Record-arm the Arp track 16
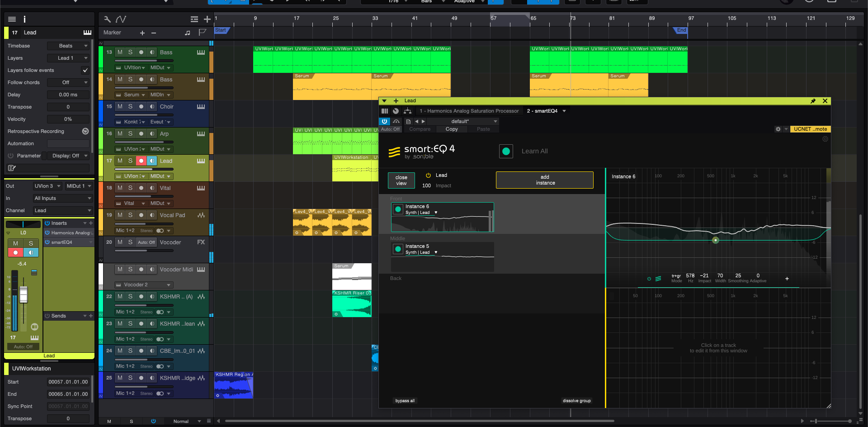Image resolution: width=868 pixels, height=427 pixels. tap(141, 134)
